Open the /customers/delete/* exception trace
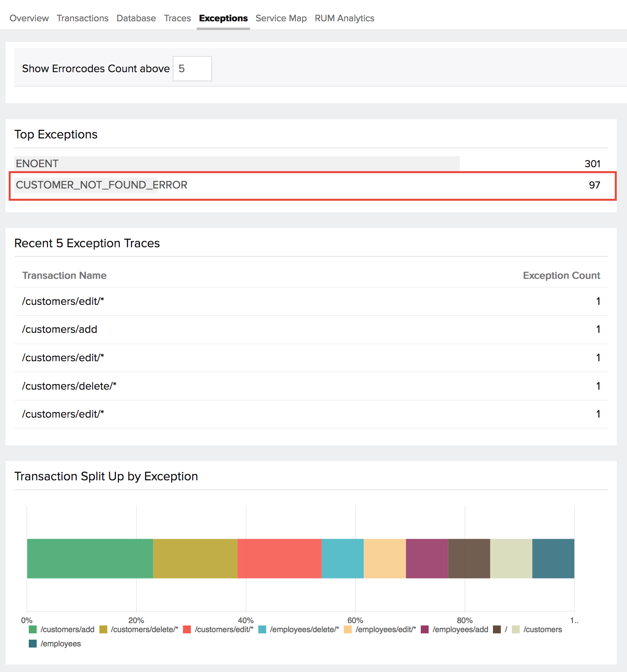The width and height of the screenshot is (627, 672). 69,386
